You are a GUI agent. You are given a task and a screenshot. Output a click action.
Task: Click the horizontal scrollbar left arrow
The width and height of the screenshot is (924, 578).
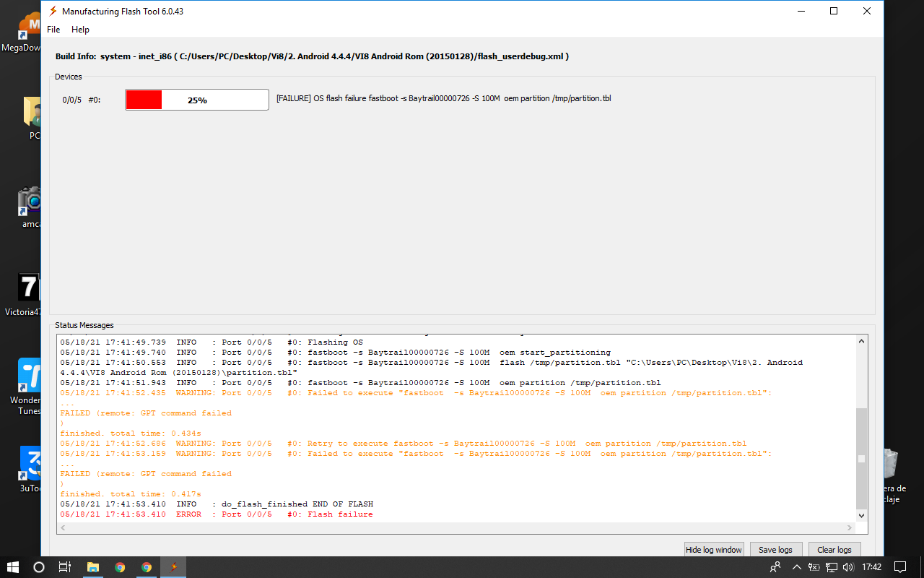point(64,528)
